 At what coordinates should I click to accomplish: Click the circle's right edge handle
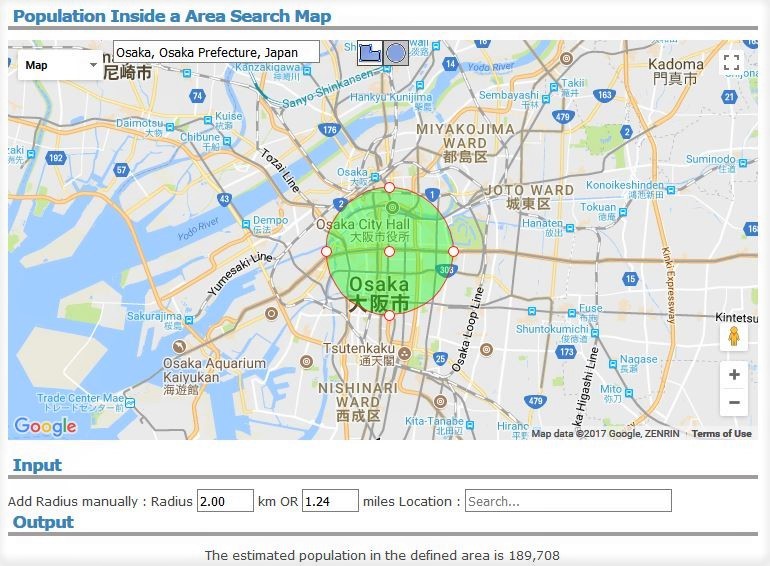453,252
